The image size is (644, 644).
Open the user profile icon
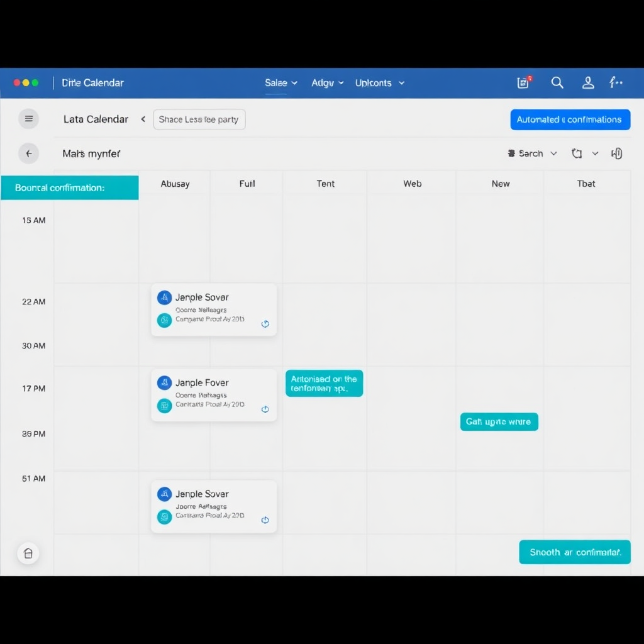(x=588, y=82)
